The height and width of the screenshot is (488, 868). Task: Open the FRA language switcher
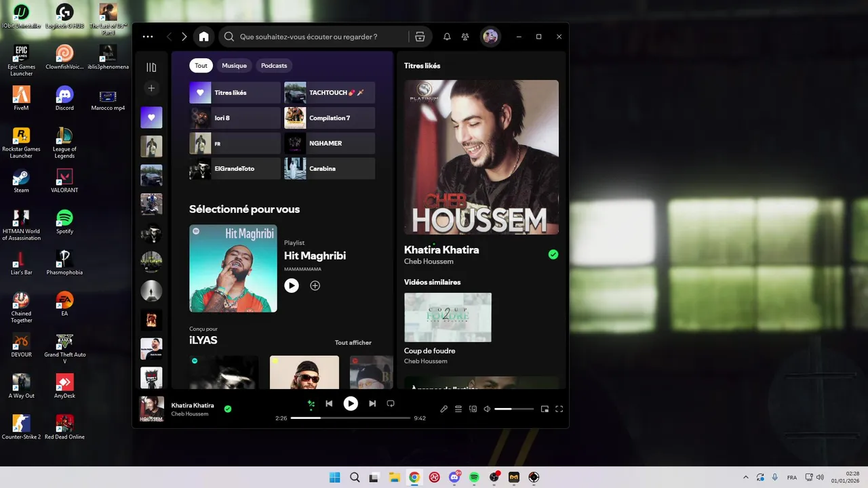pos(791,477)
